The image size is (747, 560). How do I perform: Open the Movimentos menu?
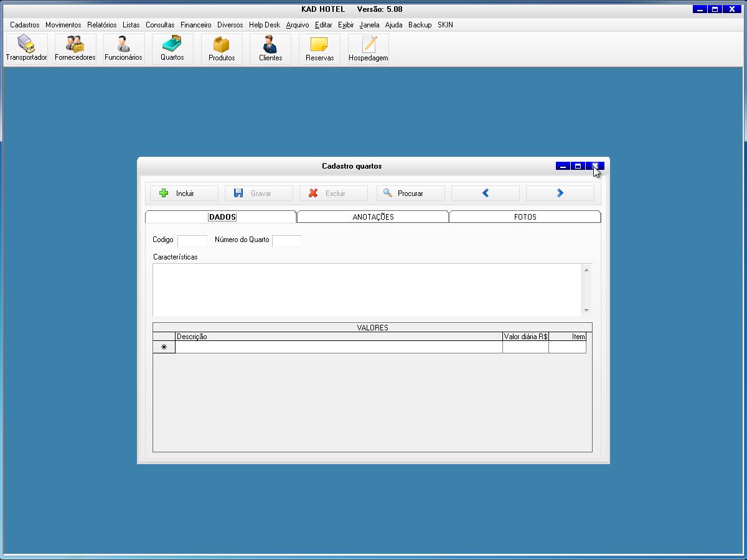63,25
